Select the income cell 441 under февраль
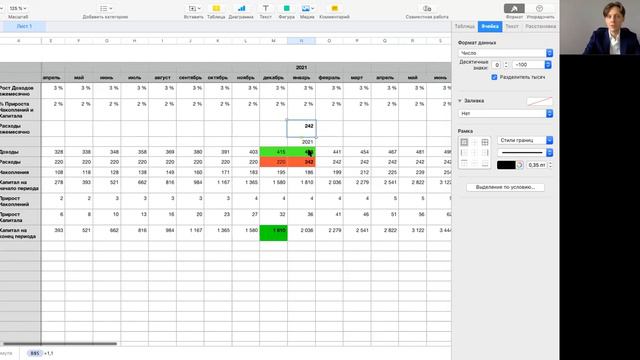Screen dimensions: 640x360 [329, 152]
